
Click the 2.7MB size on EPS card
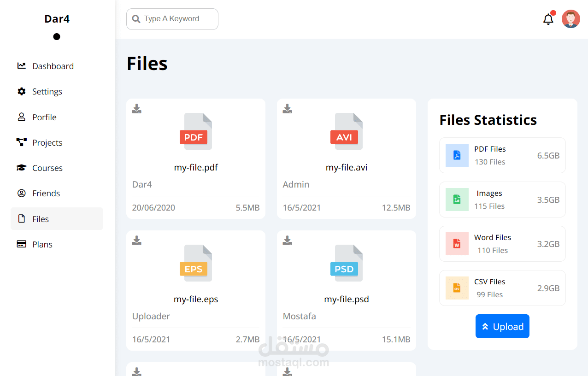[x=247, y=340]
